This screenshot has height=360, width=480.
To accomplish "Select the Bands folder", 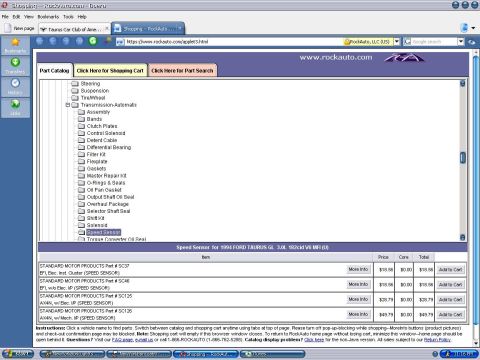I will coord(94,119).
